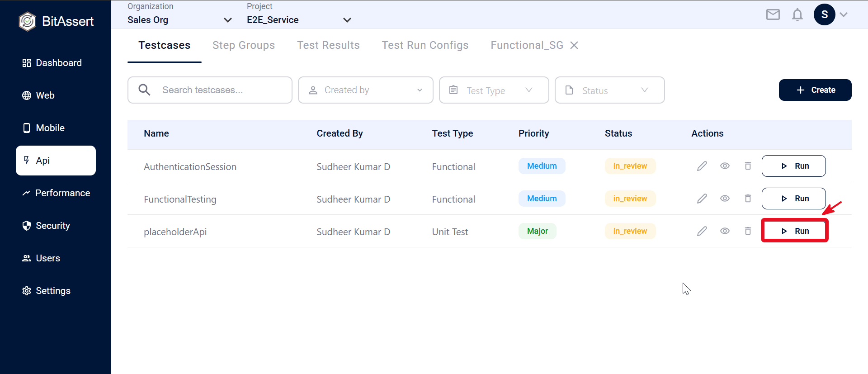The width and height of the screenshot is (868, 374).
Task: Edit placeholderApi with pencil icon
Action: pyautogui.click(x=702, y=231)
